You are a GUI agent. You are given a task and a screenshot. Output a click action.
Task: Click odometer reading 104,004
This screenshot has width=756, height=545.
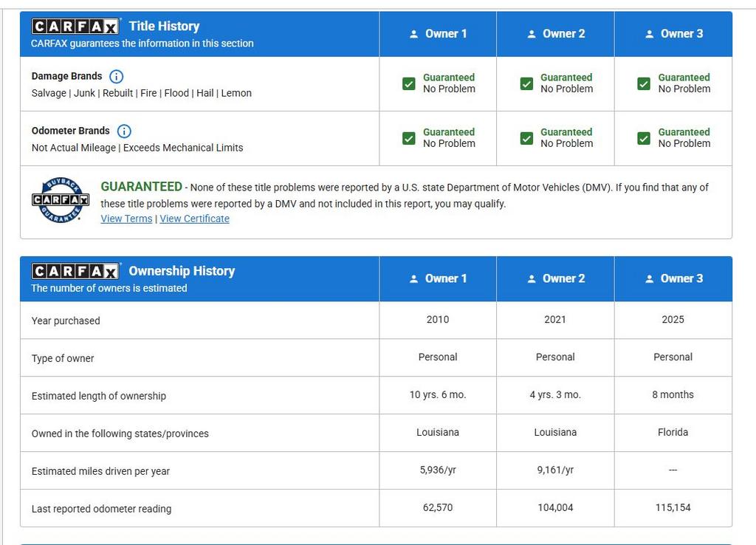coord(555,507)
